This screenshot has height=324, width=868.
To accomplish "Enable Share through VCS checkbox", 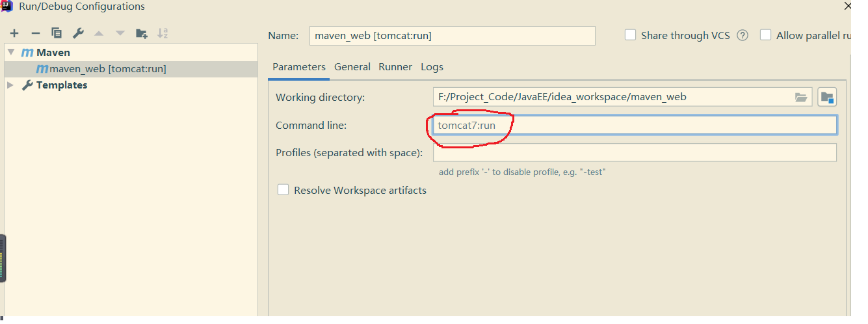I will click(630, 35).
